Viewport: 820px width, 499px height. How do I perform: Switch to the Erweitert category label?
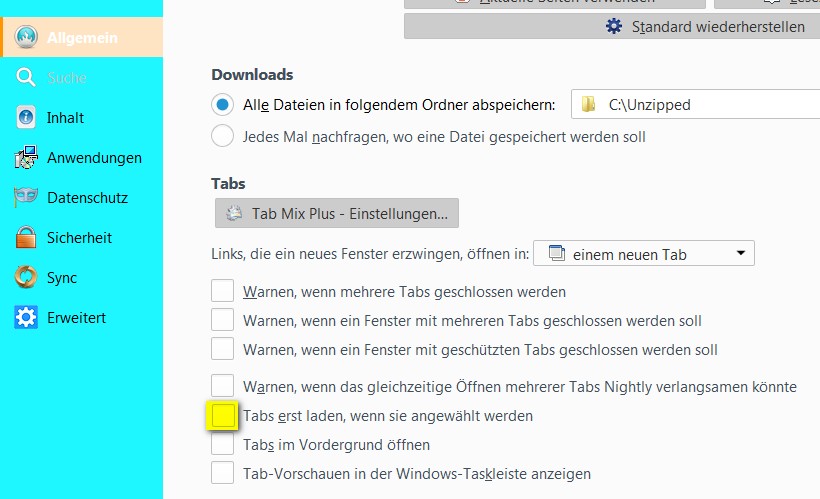(x=76, y=318)
